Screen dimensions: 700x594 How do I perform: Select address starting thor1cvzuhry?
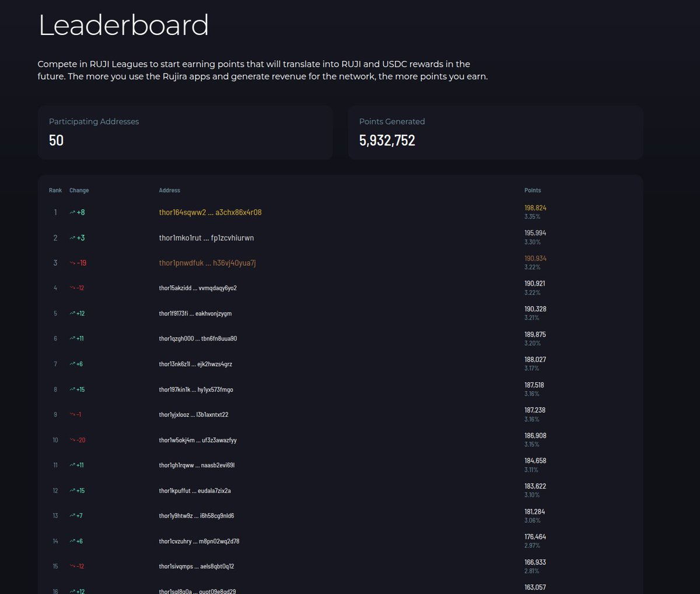coord(199,542)
